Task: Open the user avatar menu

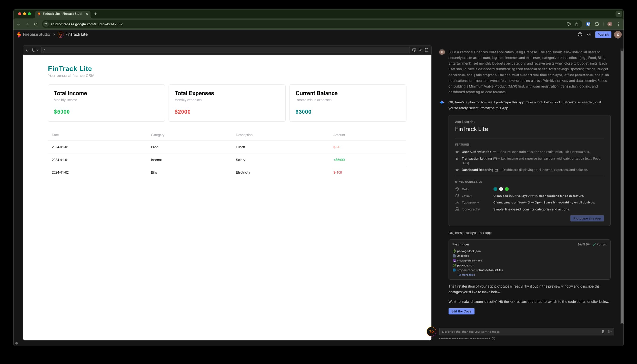Action: 618,35
